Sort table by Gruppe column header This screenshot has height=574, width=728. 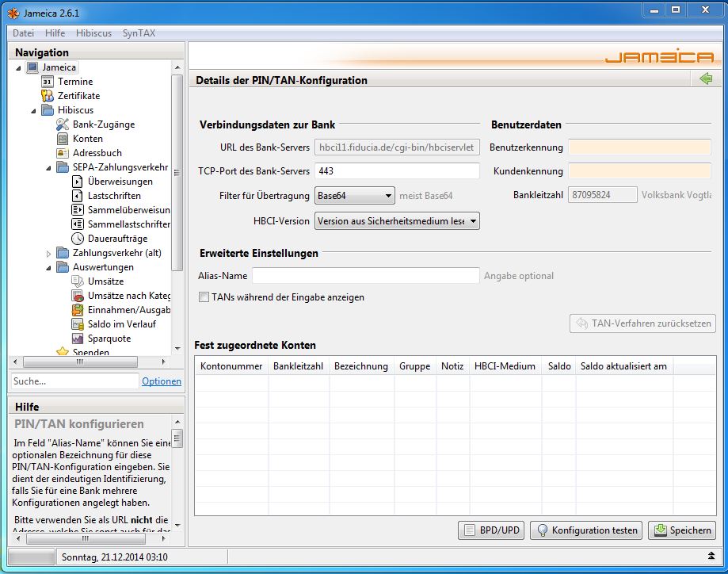click(x=414, y=366)
